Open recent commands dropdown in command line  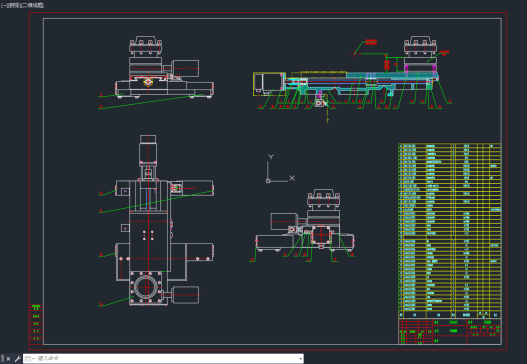click(x=30, y=359)
